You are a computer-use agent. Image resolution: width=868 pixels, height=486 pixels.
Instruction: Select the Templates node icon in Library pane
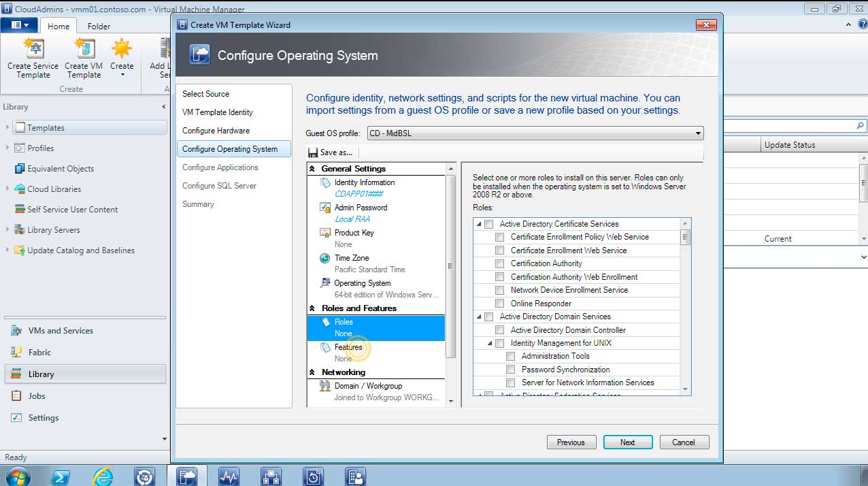(x=20, y=127)
